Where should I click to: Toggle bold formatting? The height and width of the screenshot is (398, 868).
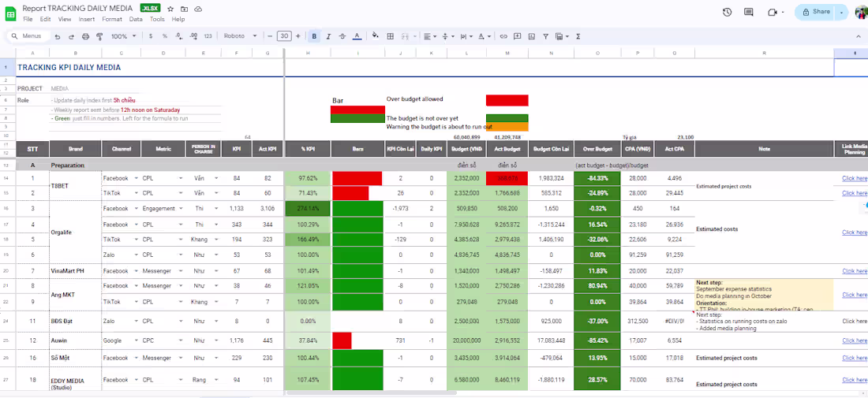[x=315, y=36]
